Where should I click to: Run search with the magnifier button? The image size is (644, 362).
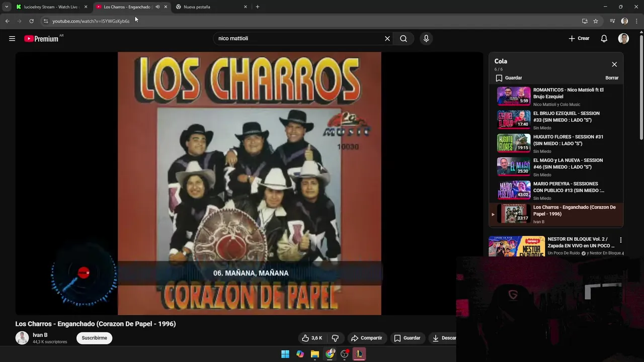(x=404, y=39)
